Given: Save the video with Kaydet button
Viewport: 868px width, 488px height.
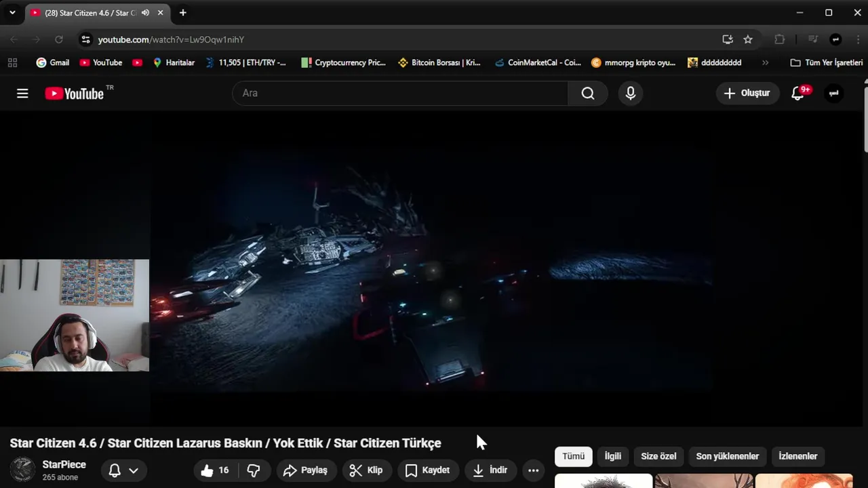Looking at the screenshot, I should click(427, 470).
